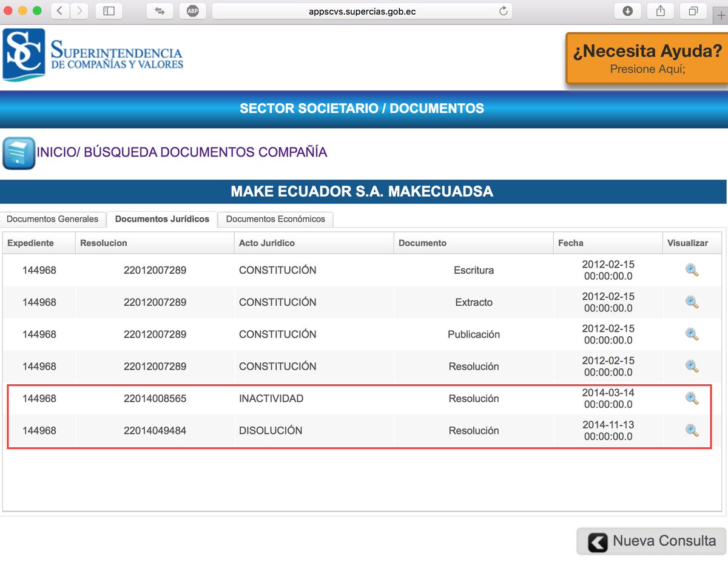This screenshot has height=565, width=728.
Task: Select resolution number 22014049484
Action: (x=155, y=431)
